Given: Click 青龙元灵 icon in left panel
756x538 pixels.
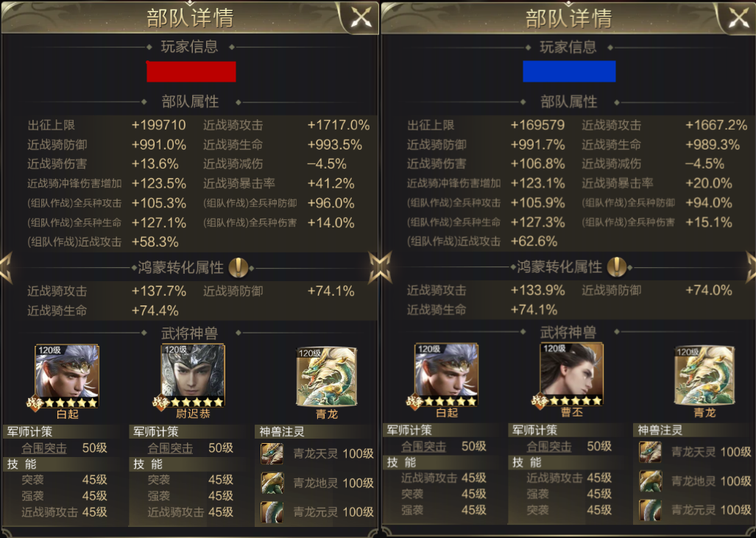Looking at the screenshot, I should point(272,512).
